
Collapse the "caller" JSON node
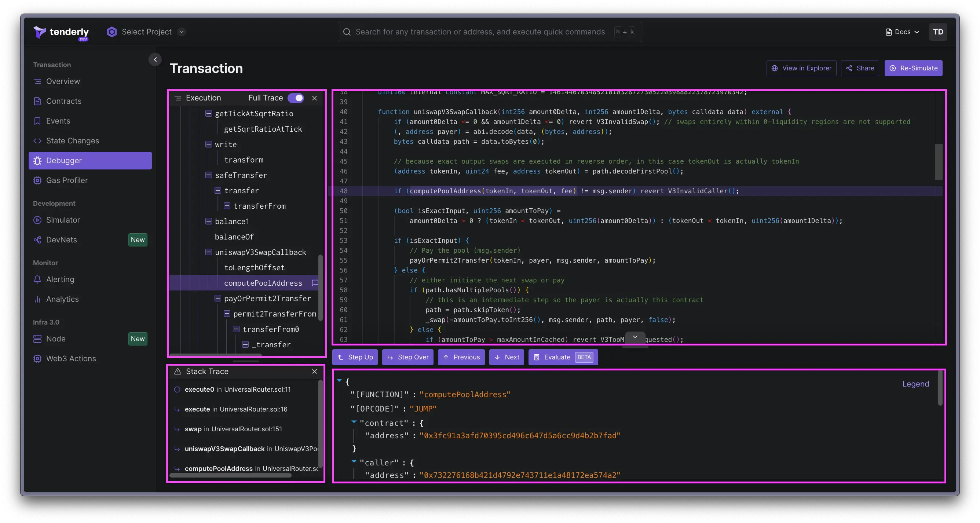(x=354, y=461)
